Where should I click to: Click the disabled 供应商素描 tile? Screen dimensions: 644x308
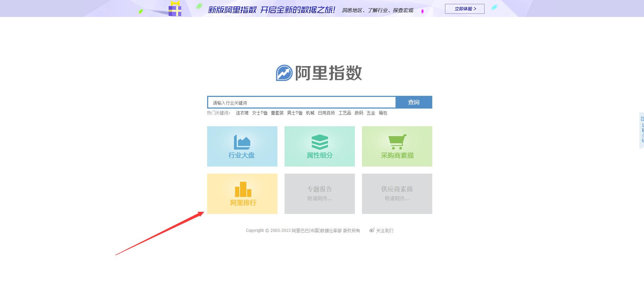tap(397, 194)
